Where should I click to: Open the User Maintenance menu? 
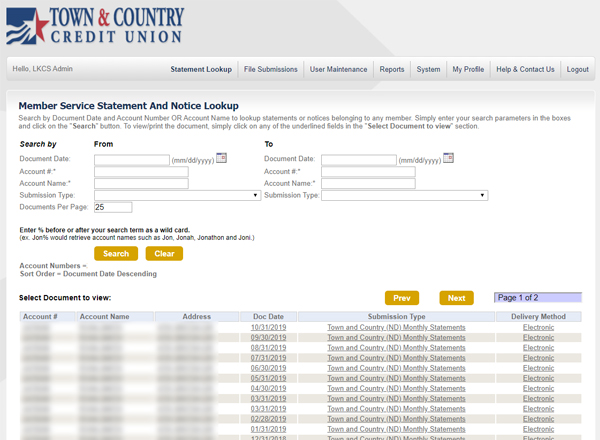[x=338, y=69]
